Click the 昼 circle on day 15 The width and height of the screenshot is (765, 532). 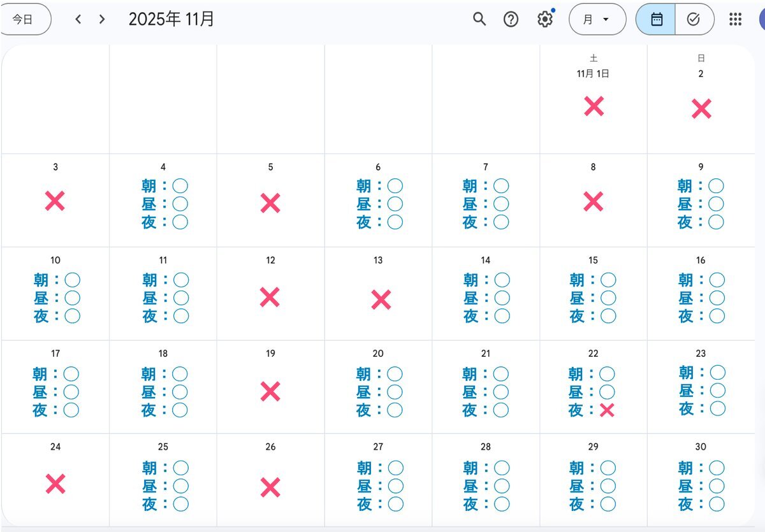pos(608,298)
